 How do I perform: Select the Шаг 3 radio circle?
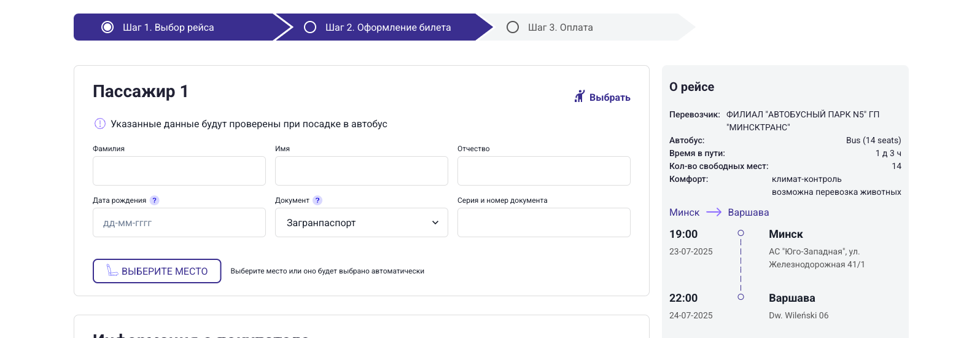(x=513, y=27)
